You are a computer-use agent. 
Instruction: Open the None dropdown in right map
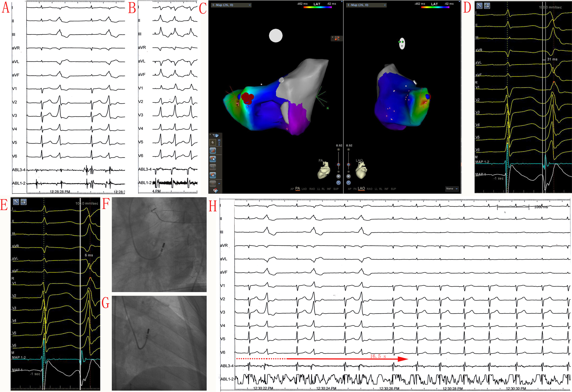[x=452, y=189]
